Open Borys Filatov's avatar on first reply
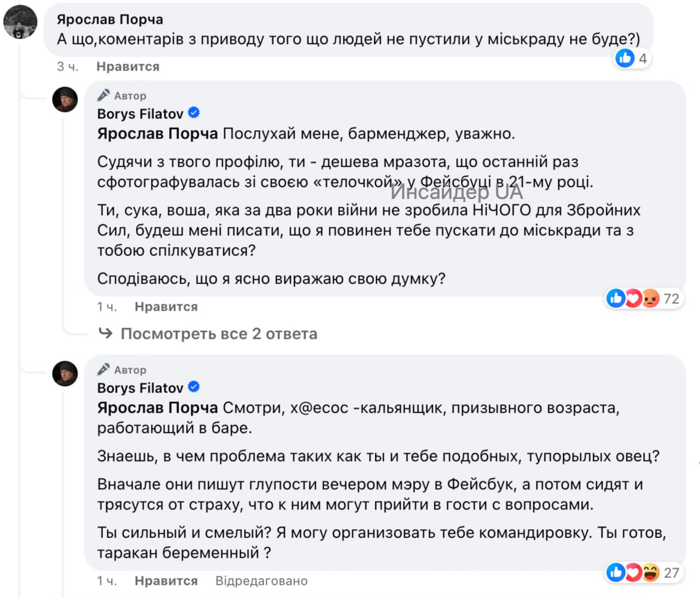Viewport: 700px width, 598px height. [x=65, y=99]
